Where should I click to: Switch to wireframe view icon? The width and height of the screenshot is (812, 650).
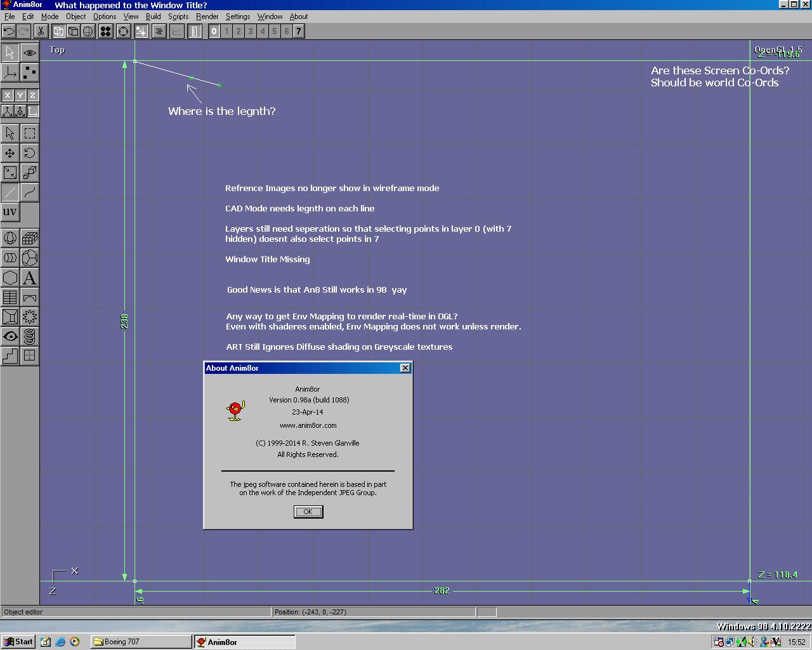[58, 30]
